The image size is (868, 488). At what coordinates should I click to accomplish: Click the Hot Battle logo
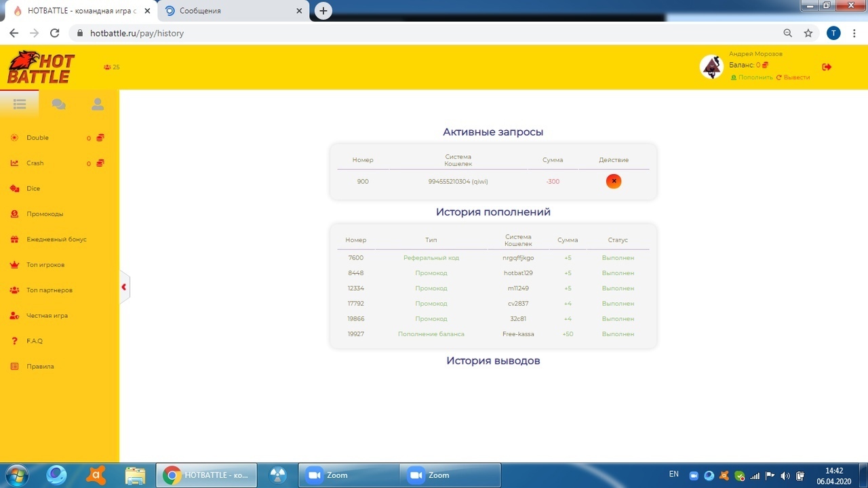pos(41,67)
